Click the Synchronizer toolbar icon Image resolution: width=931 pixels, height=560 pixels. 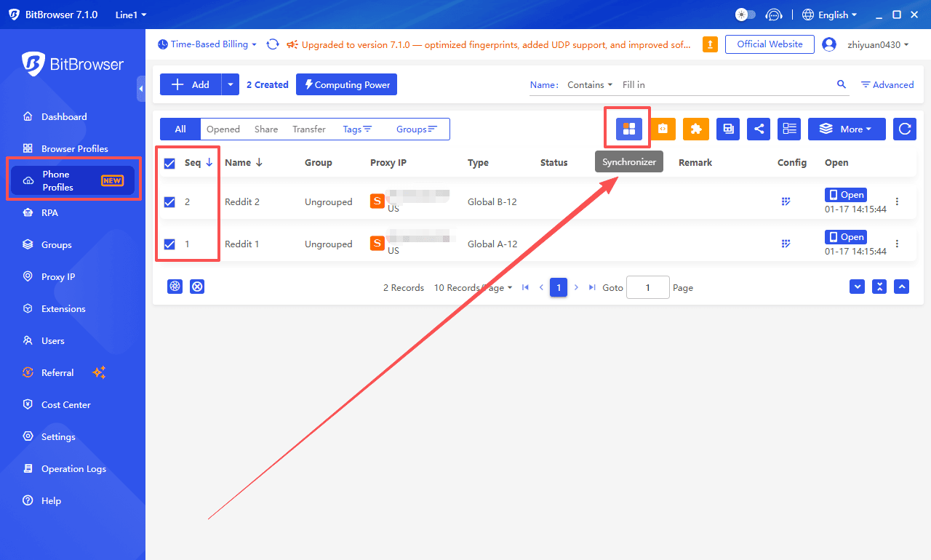pyautogui.click(x=629, y=129)
